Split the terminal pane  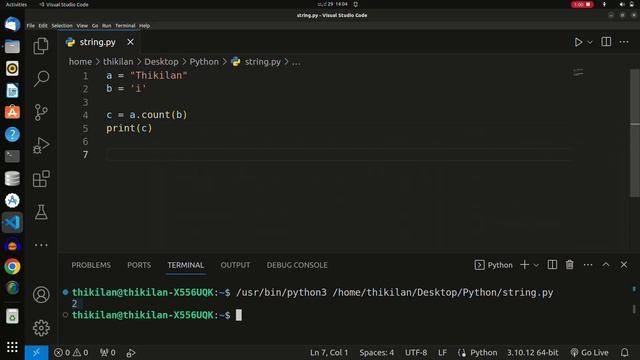click(x=552, y=264)
